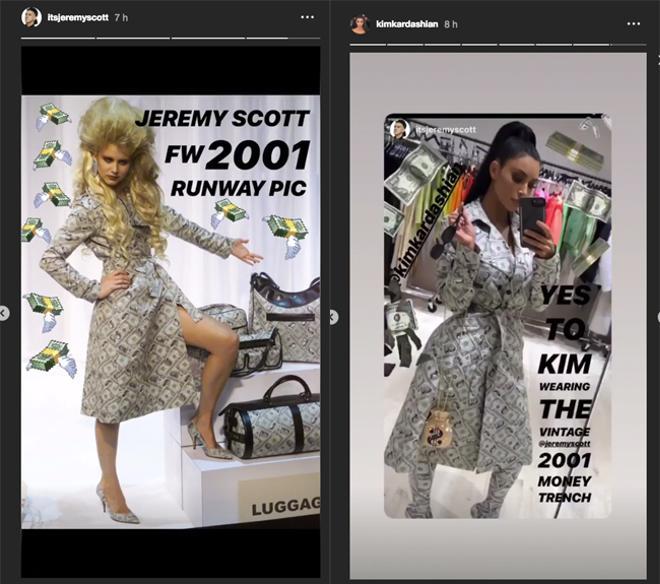This screenshot has height=584, width=660.
Task: Click the 'FW 2001' text in left story
Action: coord(237,155)
